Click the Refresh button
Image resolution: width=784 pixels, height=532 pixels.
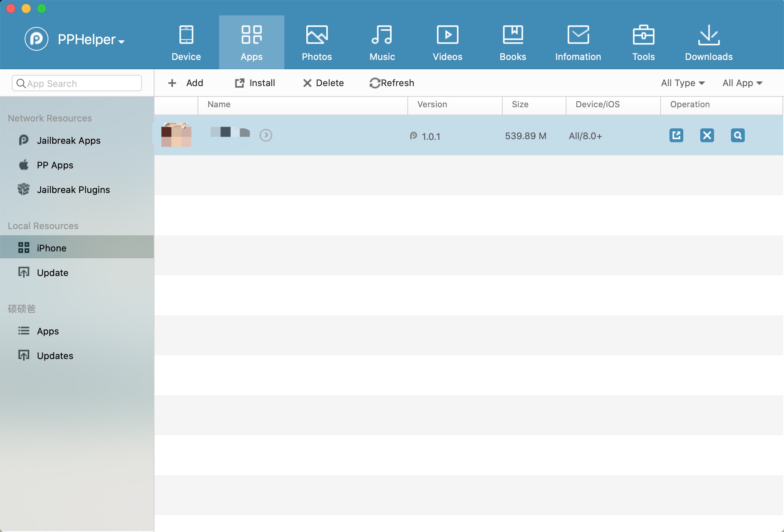(x=392, y=83)
